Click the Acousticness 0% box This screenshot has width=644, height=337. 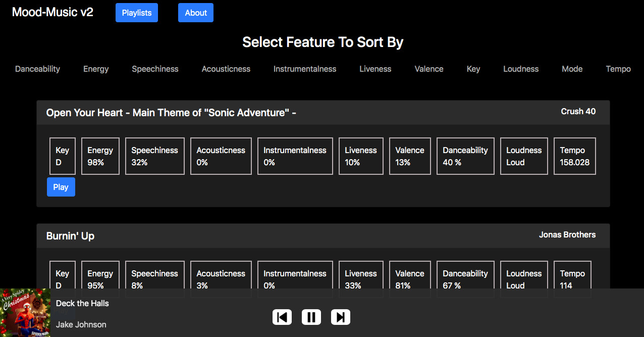click(221, 156)
